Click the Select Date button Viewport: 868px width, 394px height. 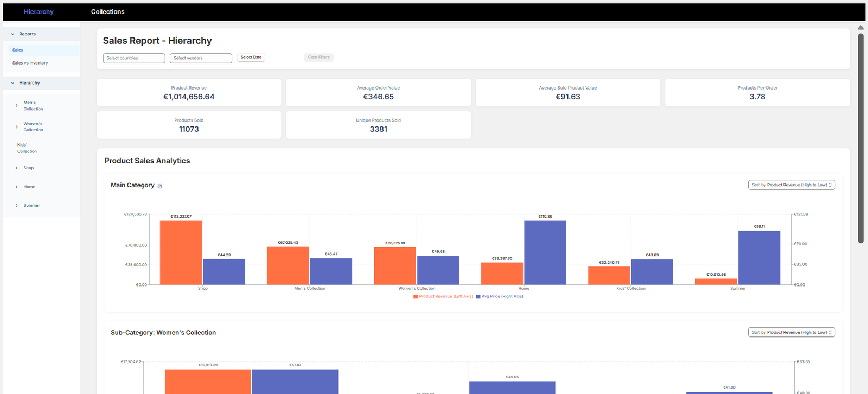251,57
